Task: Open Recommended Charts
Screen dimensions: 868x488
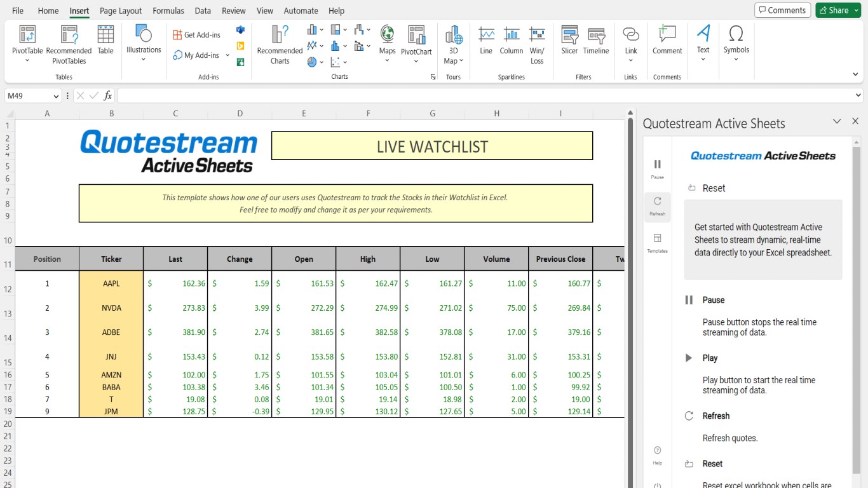Action: click(x=280, y=44)
